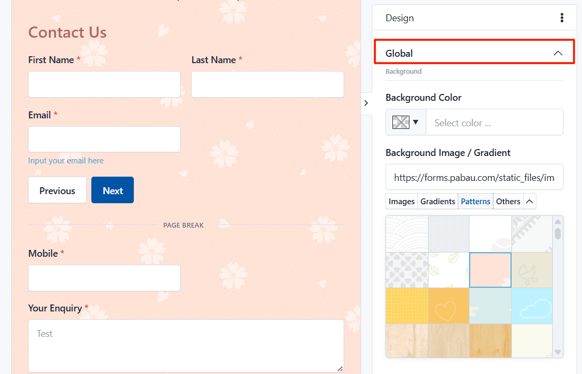Select the Patterns tab

pyautogui.click(x=475, y=201)
